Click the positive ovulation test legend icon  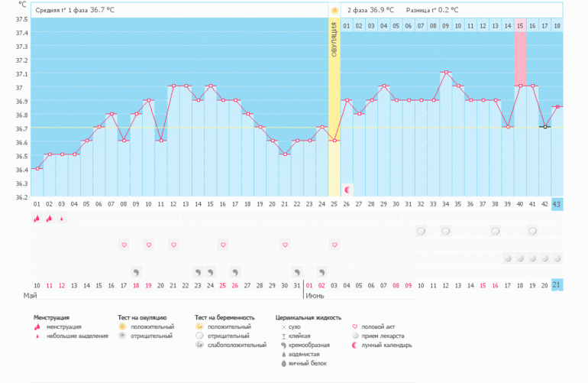124,326
